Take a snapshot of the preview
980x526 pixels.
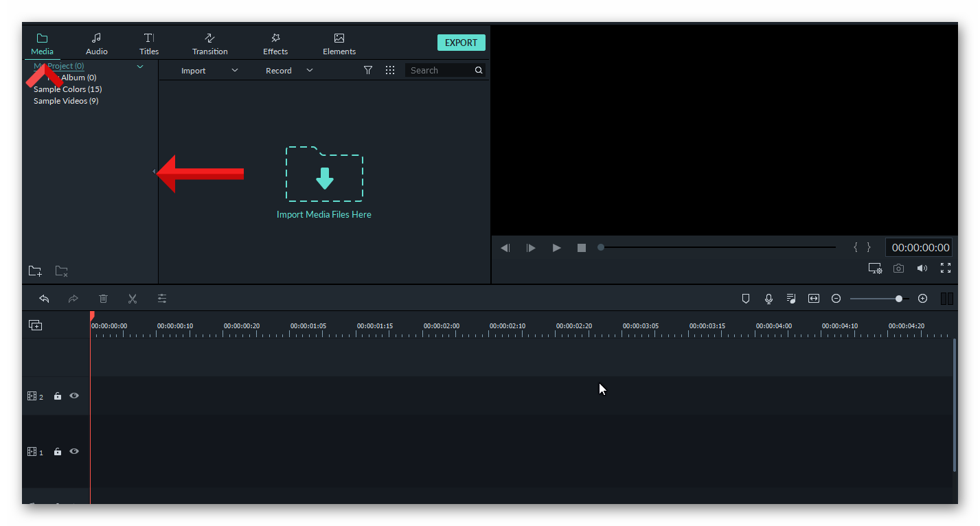pyautogui.click(x=898, y=268)
